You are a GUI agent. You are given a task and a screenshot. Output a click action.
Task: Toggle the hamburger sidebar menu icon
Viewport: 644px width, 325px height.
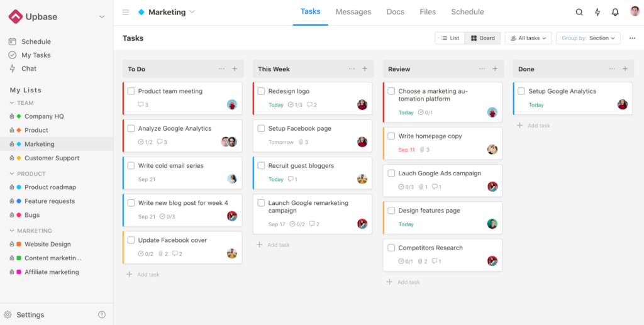pos(126,13)
